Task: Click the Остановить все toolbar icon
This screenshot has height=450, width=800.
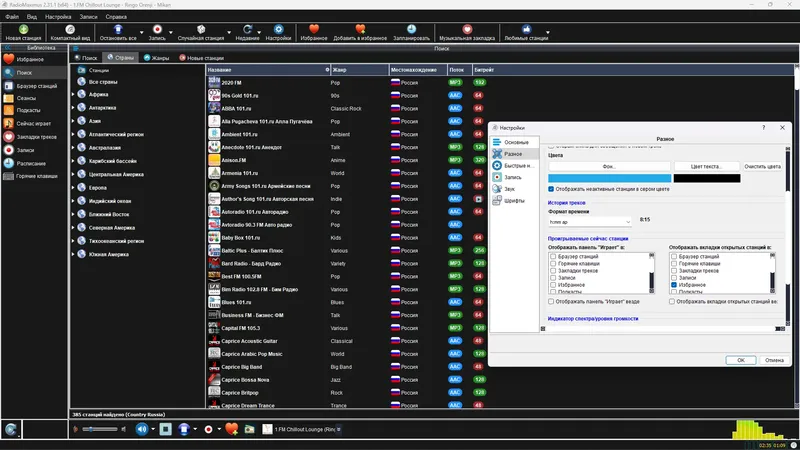Action: click(x=118, y=30)
